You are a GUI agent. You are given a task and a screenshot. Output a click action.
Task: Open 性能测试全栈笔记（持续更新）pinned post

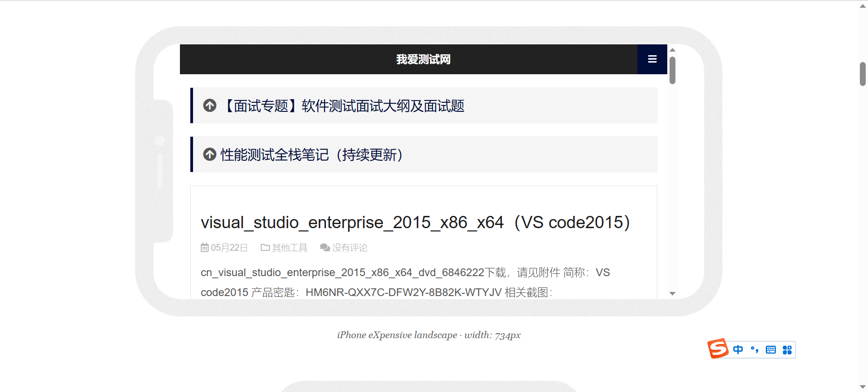coord(312,155)
